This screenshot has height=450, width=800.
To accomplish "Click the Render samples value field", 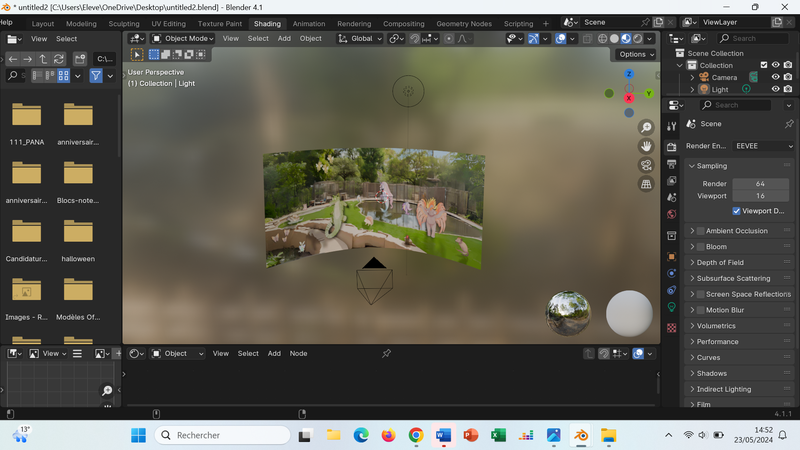I will [x=760, y=184].
